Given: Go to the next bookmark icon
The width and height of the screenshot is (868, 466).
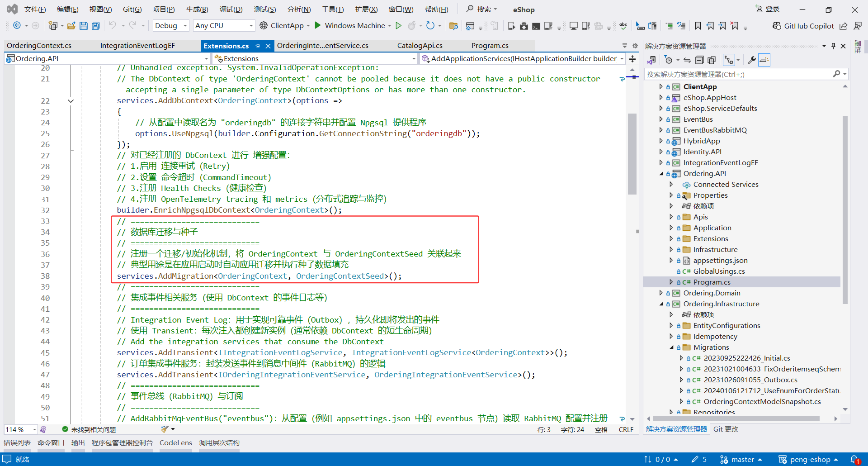Looking at the screenshot, I should point(722,26).
